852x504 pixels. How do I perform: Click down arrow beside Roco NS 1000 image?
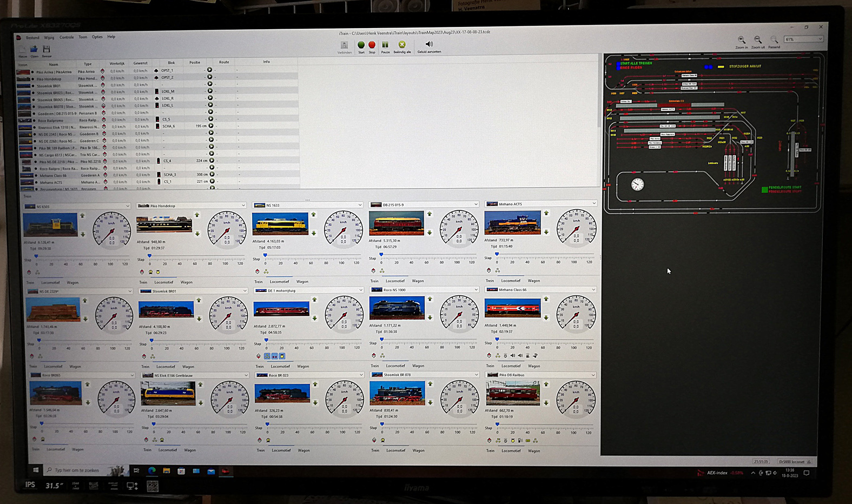(430, 317)
